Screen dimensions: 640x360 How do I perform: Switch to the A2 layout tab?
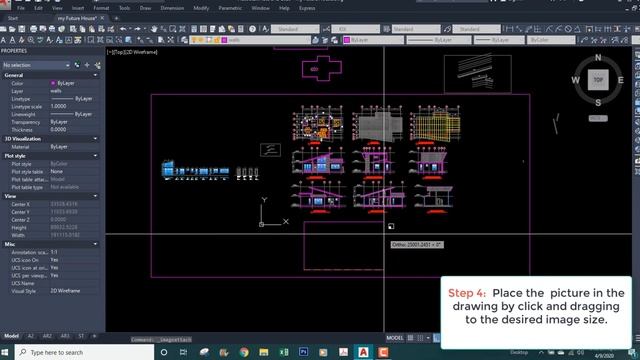tap(31, 336)
